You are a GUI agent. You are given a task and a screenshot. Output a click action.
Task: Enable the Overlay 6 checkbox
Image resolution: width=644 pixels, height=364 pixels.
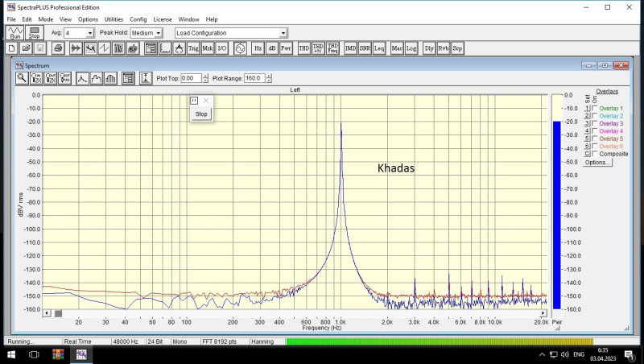pos(594,146)
